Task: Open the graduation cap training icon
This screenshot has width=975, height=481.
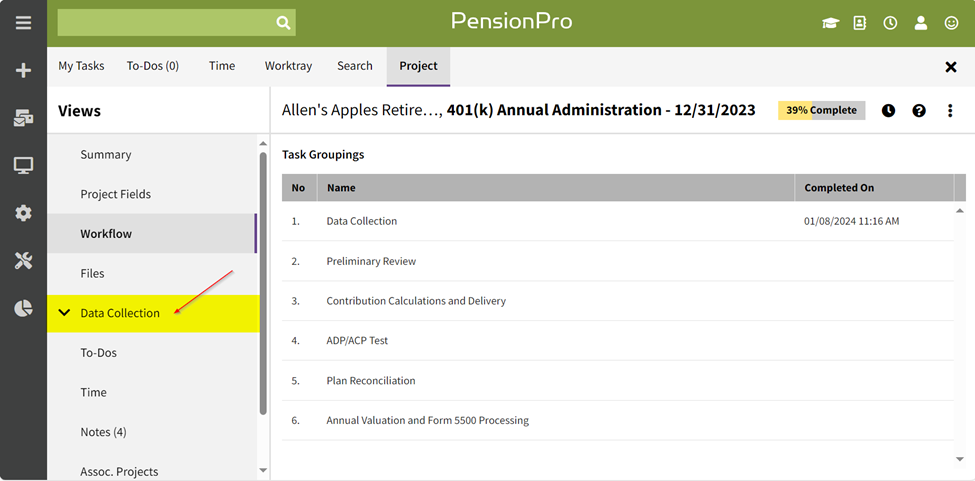Action: (830, 24)
